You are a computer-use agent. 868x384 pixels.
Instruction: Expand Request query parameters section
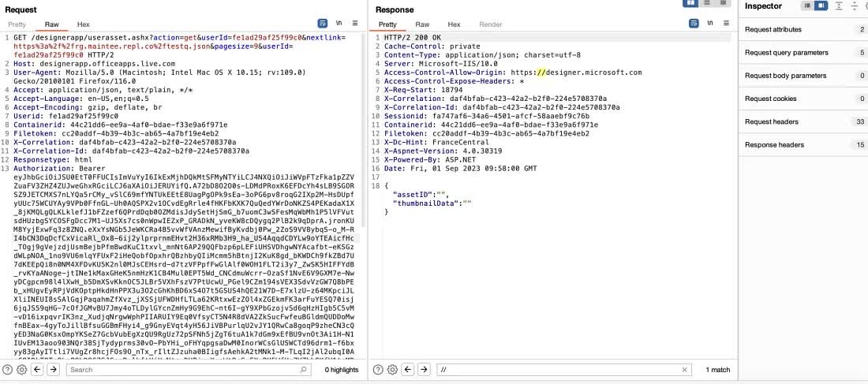pyautogui.click(x=803, y=53)
